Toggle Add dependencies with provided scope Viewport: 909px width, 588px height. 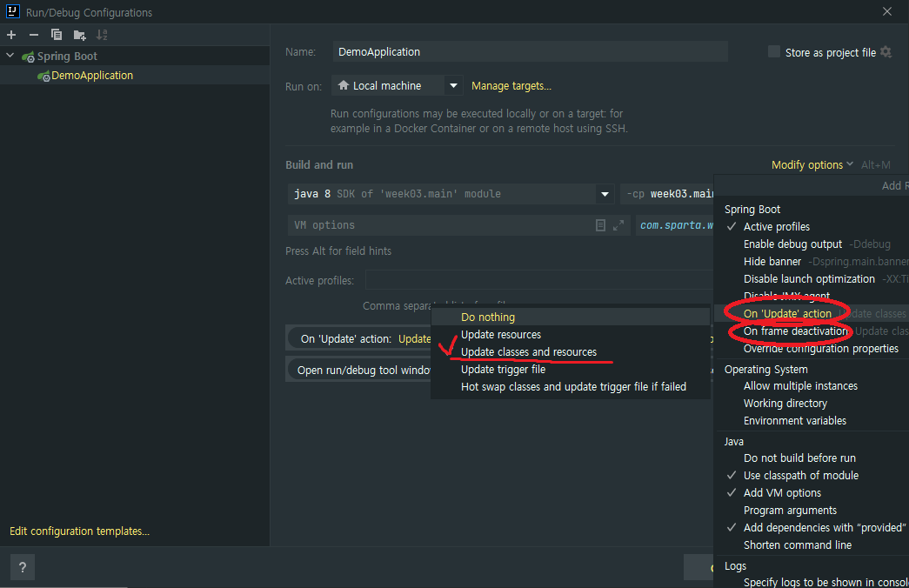pyautogui.click(x=812, y=528)
